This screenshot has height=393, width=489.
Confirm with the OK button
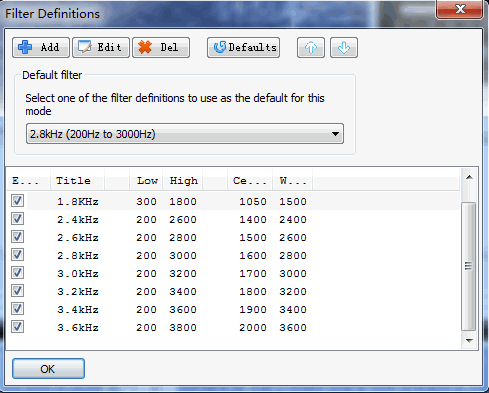pyautogui.click(x=48, y=369)
